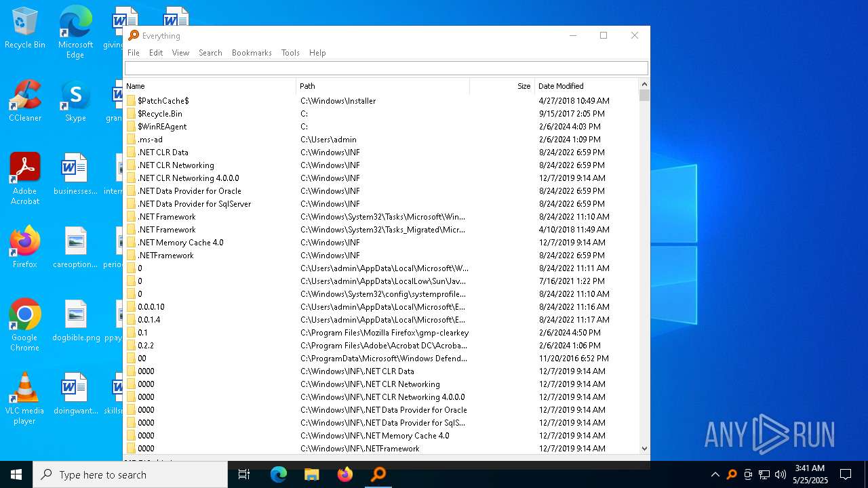
Task: Click the Everything search input field
Action: 386,68
